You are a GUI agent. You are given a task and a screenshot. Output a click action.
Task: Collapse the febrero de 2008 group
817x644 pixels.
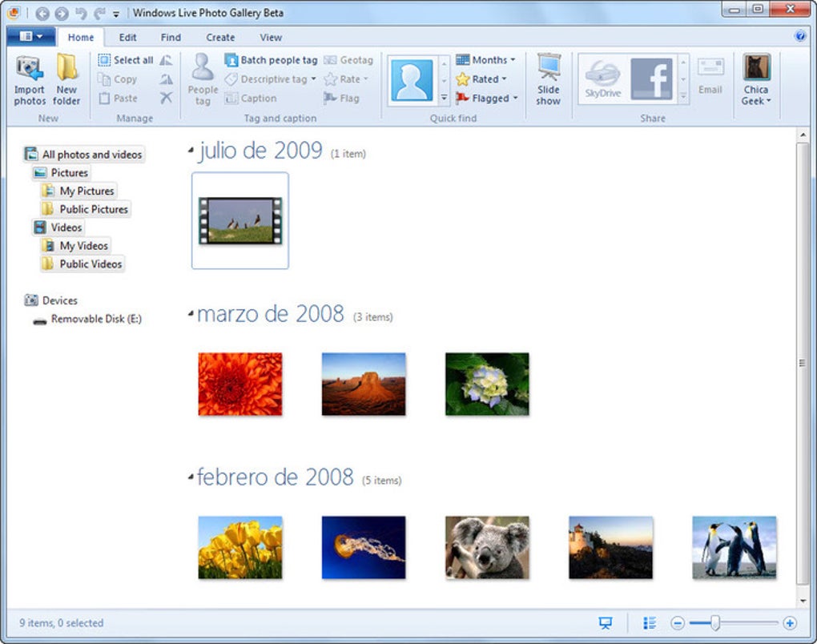click(x=191, y=477)
